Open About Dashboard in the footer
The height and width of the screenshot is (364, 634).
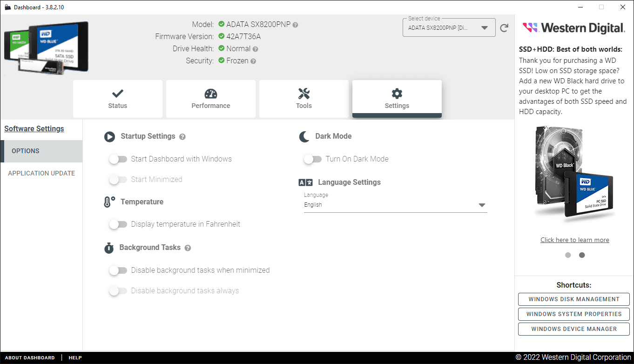click(30, 358)
